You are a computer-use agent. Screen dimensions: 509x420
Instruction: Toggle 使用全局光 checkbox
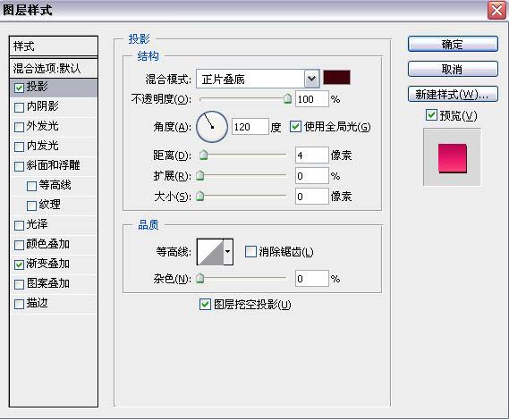[x=295, y=127]
